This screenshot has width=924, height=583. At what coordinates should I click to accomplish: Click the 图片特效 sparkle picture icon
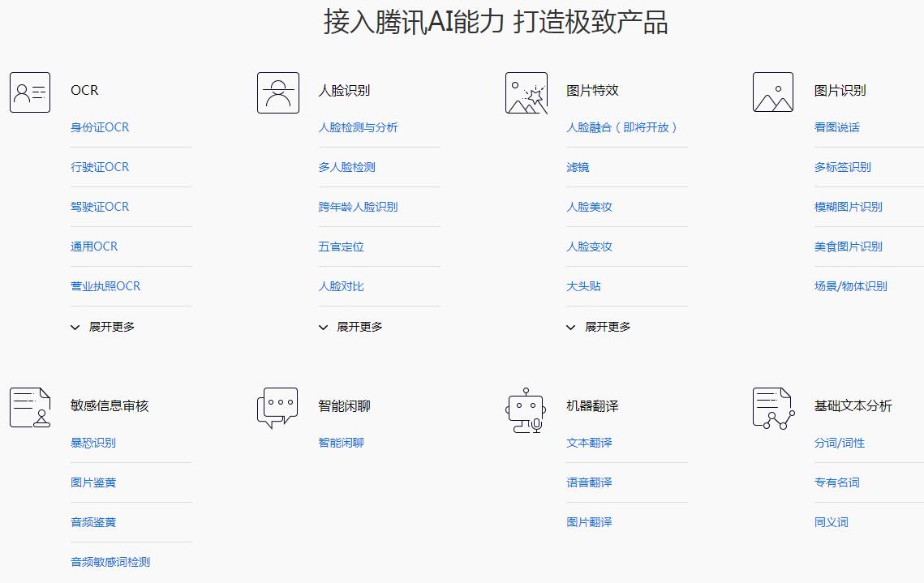[526, 92]
